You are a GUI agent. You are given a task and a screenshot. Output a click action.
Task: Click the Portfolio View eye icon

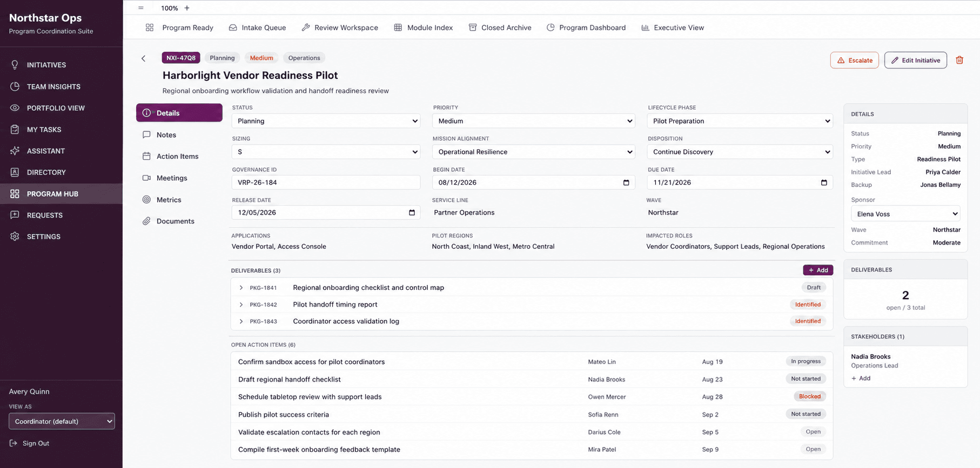tap(15, 108)
